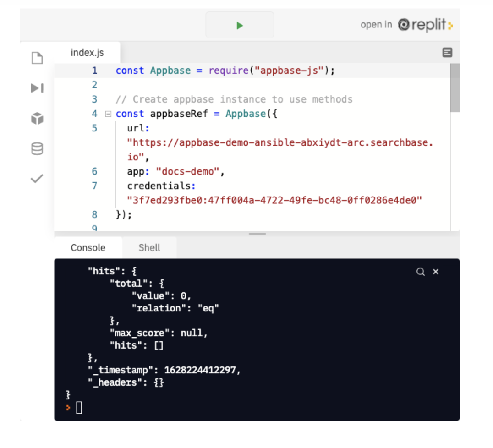Click line number 1 in gutter

pyautogui.click(x=94, y=71)
